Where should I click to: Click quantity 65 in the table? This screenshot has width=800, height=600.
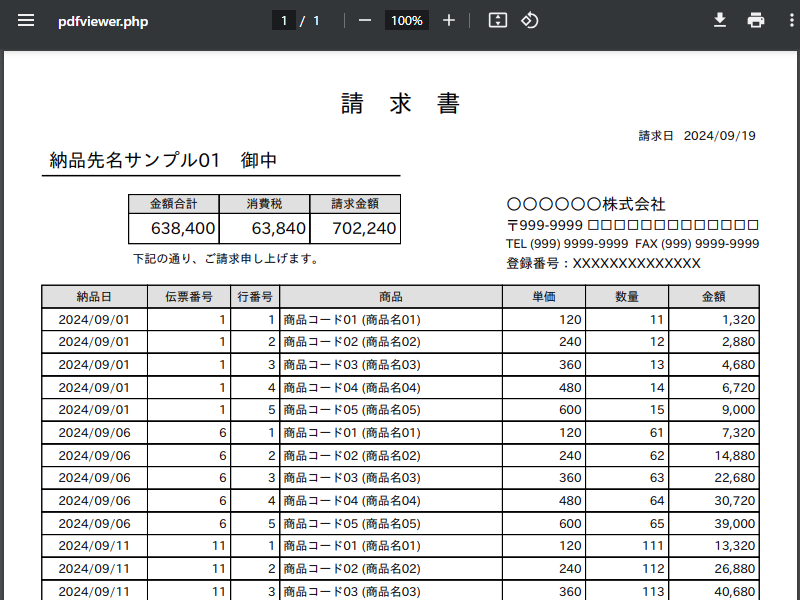(657, 523)
